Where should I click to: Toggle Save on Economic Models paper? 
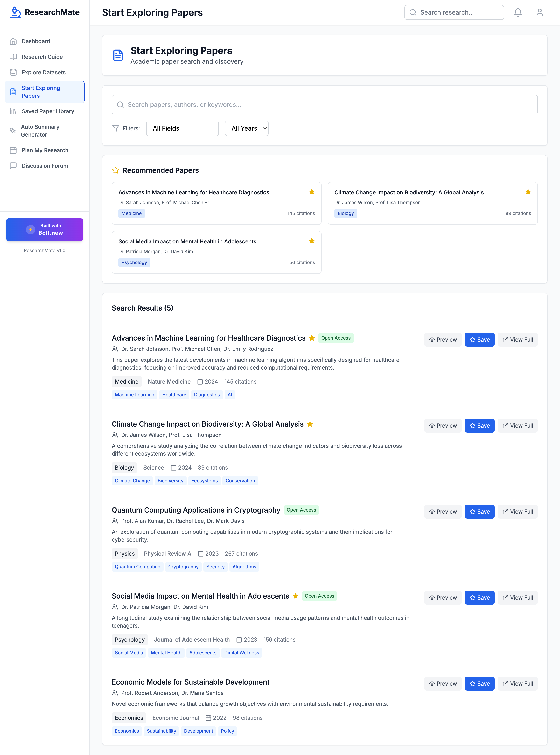479,683
